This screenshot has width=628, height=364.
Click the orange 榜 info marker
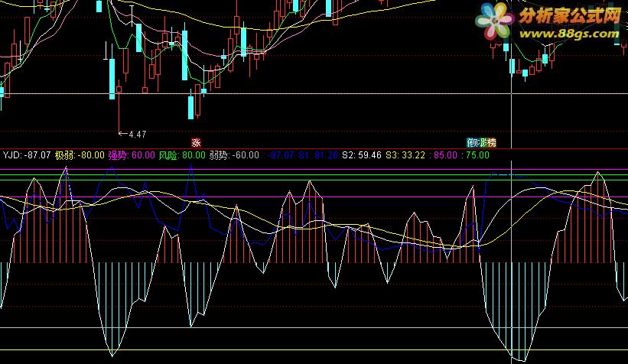(x=491, y=142)
